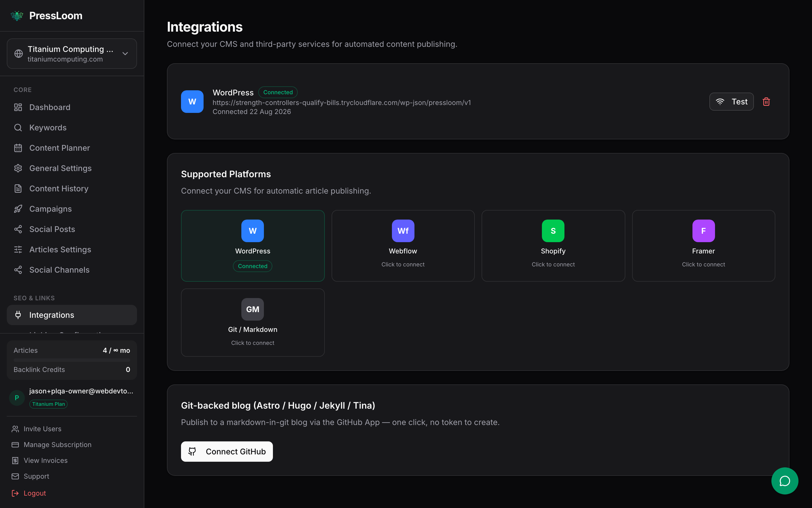Select the Git / Markdown platform card
812x508 pixels.
253,323
